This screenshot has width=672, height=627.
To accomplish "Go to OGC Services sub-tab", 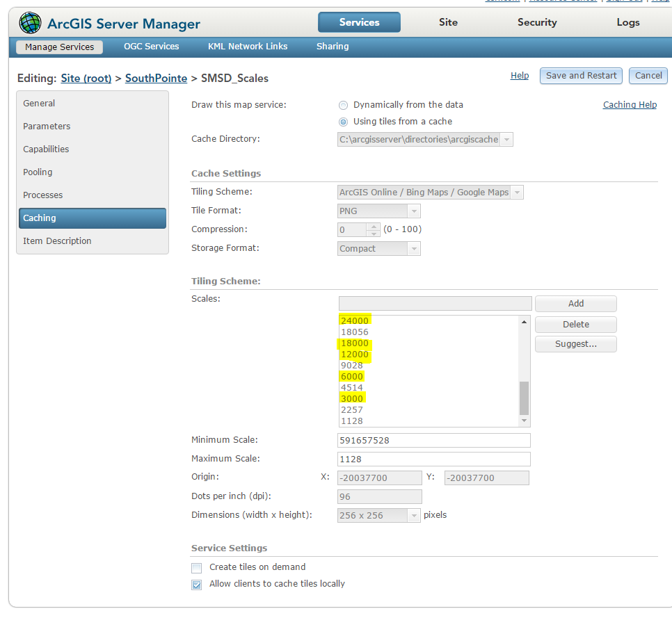I will click(x=151, y=47).
